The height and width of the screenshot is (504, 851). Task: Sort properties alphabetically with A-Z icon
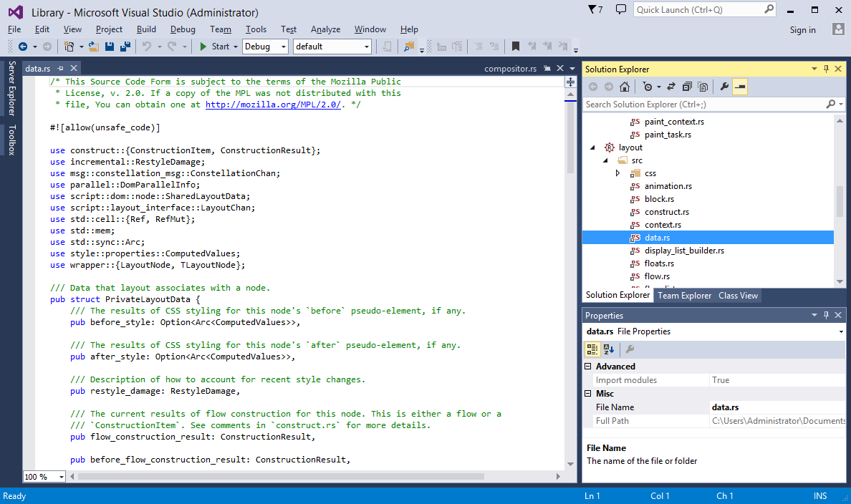coord(609,349)
